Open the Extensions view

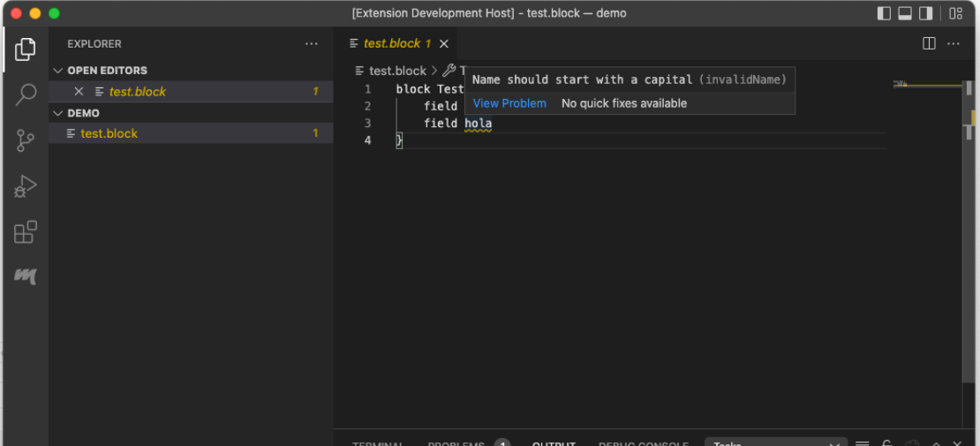coord(25,232)
